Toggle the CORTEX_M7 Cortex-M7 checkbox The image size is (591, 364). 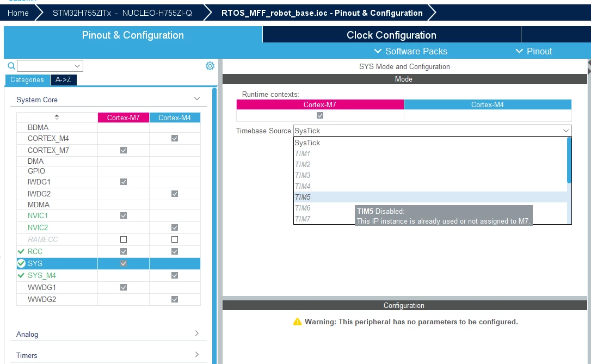(x=123, y=150)
